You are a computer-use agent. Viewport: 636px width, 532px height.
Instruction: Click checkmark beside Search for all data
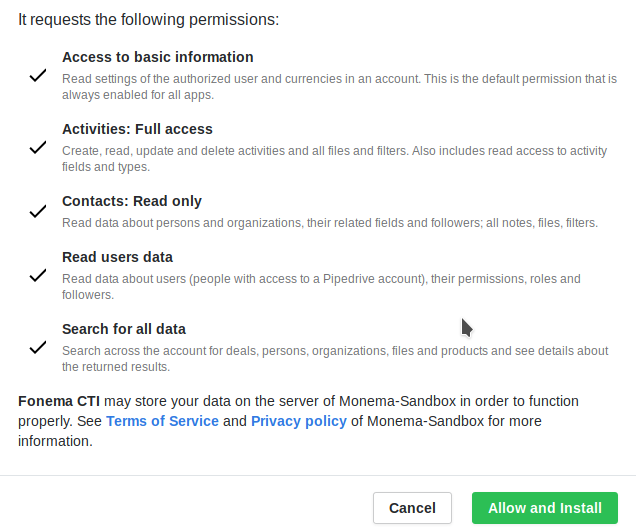point(38,347)
